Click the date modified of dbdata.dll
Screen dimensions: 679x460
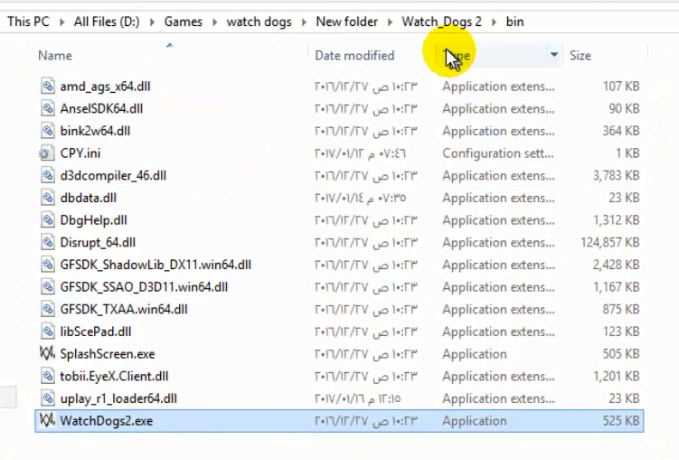click(360, 198)
